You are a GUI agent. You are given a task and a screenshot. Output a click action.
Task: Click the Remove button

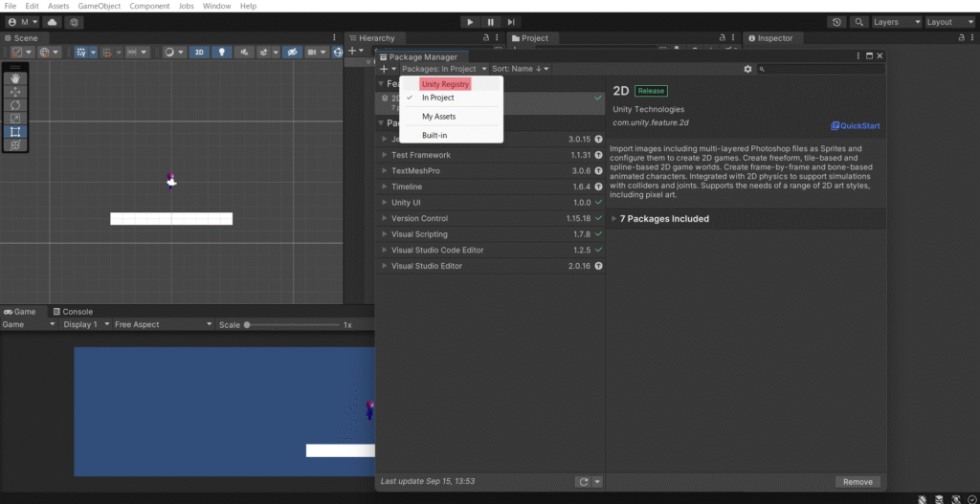[857, 482]
